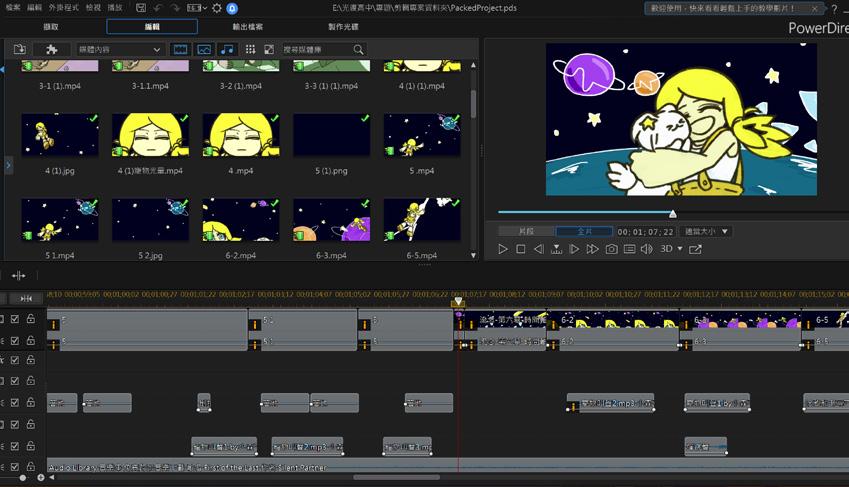Open the preview size dropdown
The width and height of the screenshot is (849, 487).
click(x=706, y=231)
